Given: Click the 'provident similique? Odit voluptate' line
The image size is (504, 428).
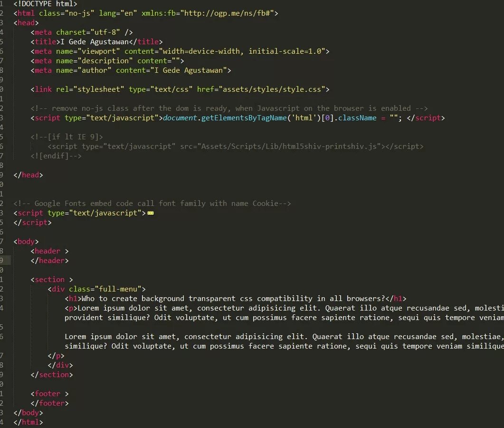Looking at the screenshot, I should 284,318.
